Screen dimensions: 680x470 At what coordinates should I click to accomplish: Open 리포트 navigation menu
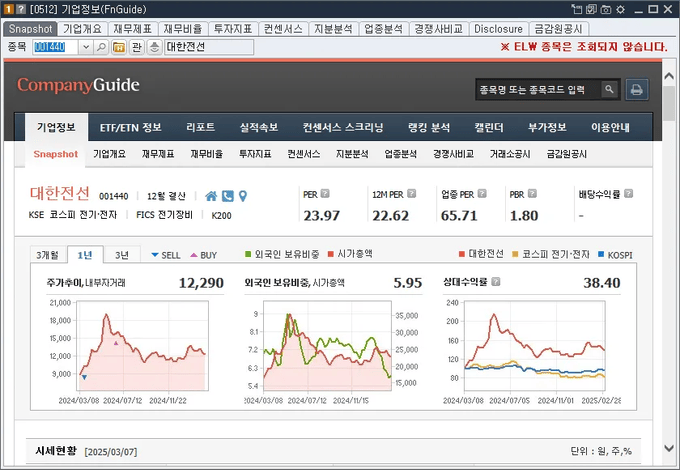pyautogui.click(x=200, y=127)
